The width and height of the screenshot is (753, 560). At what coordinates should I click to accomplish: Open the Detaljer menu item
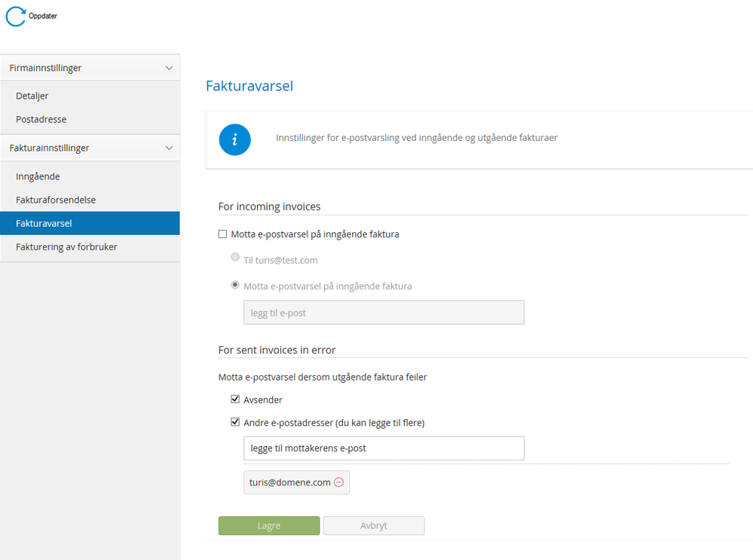32,96
